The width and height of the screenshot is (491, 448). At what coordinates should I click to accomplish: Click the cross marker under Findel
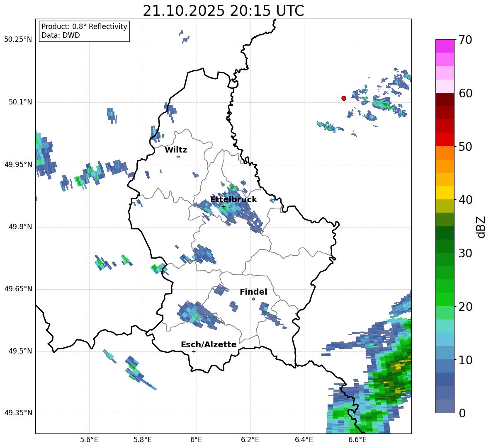click(253, 299)
